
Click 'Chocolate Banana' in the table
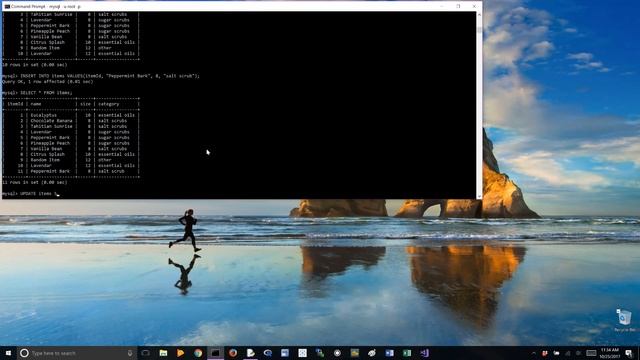(x=51, y=121)
